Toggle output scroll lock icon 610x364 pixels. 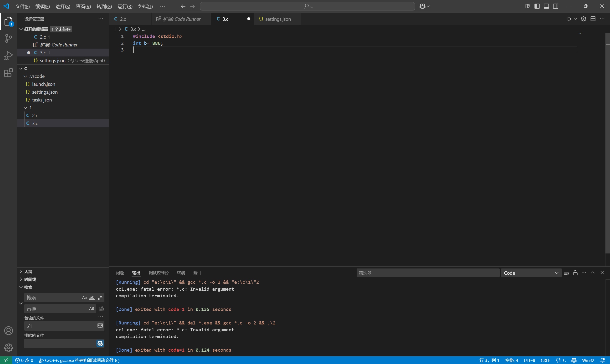click(x=575, y=273)
